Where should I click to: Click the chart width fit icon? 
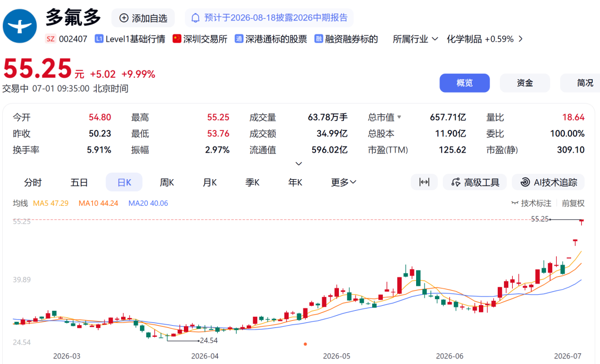tap(424, 182)
